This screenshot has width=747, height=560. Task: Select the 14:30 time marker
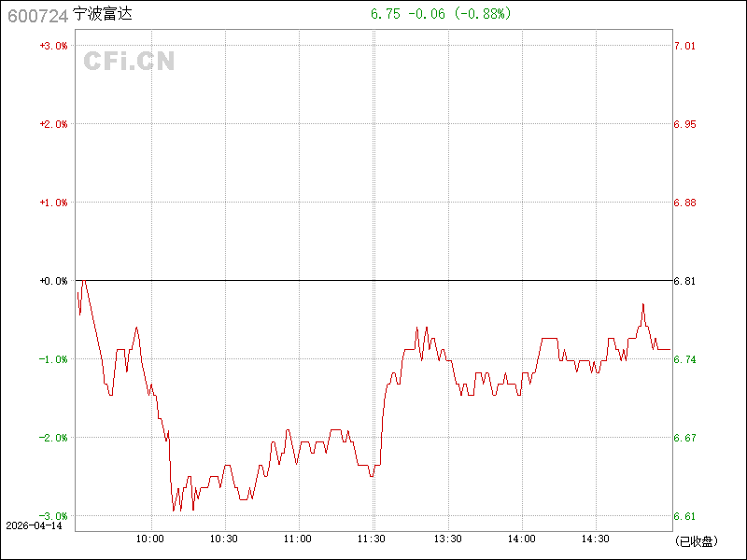point(596,539)
